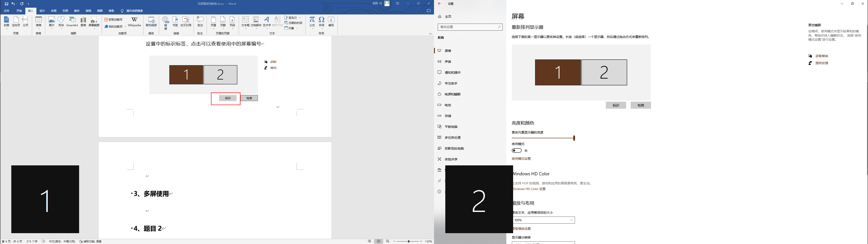
Task: Insert a blank page (空白页)
Action: click(x=16, y=22)
